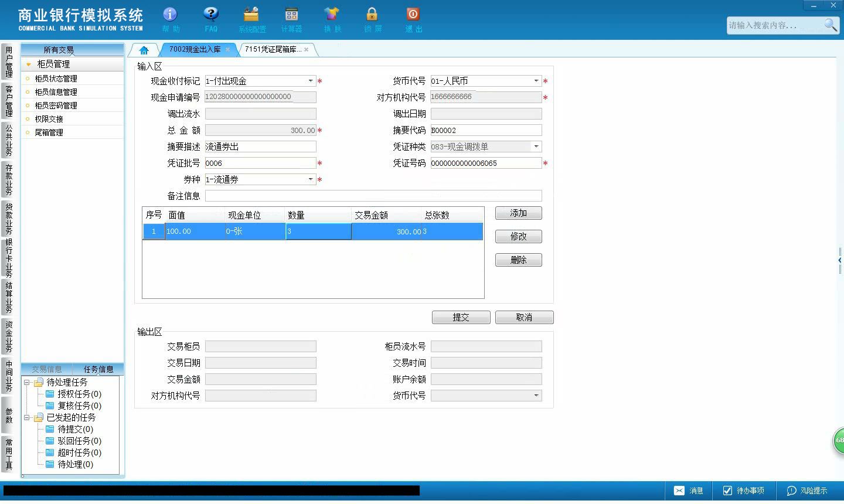Image resolution: width=844 pixels, height=504 pixels.
Task: Toggle the 待办事项 checkbox in status bar
Action: click(x=727, y=491)
